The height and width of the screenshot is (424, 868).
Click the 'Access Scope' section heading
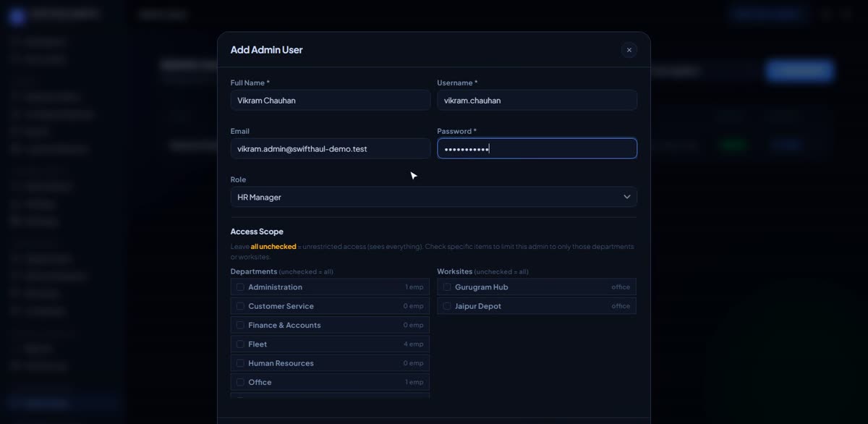coord(257,232)
